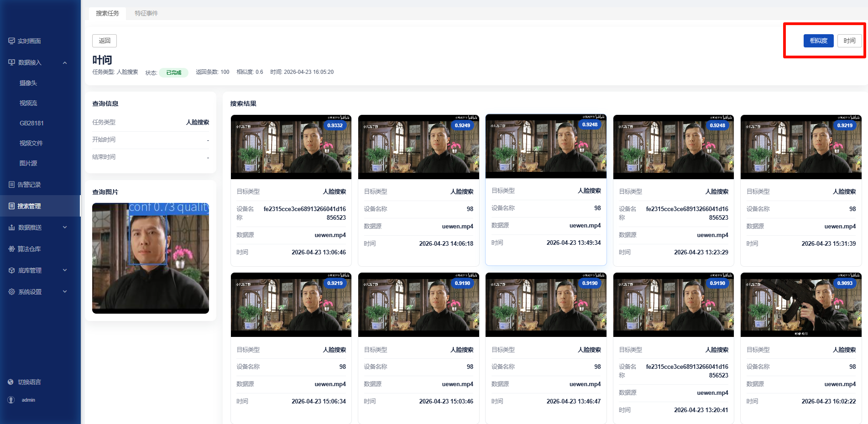Open result thumbnail dated 13:20:41
The height and width of the screenshot is (424, 868).
pyautogui.click(x=674, y=305)
